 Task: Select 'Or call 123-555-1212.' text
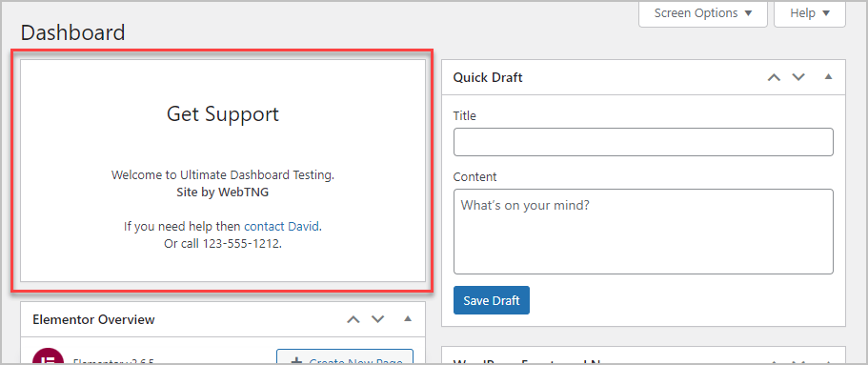coord(223,244)
